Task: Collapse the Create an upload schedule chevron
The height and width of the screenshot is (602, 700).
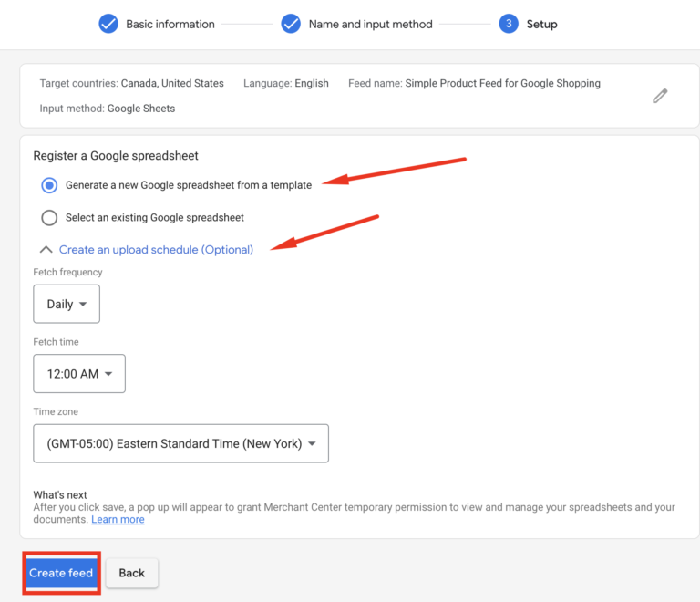Action: [46, 250]
